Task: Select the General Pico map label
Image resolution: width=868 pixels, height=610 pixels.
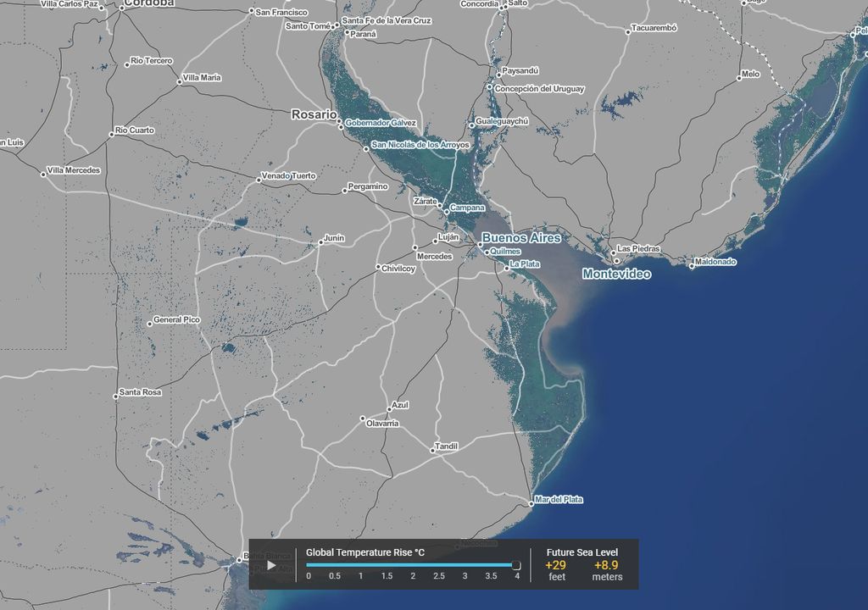Action: (x=176, y=319)
